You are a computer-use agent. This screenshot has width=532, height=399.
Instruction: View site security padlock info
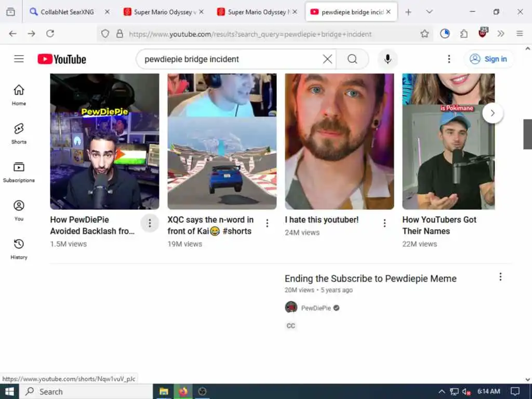point(119,34)
